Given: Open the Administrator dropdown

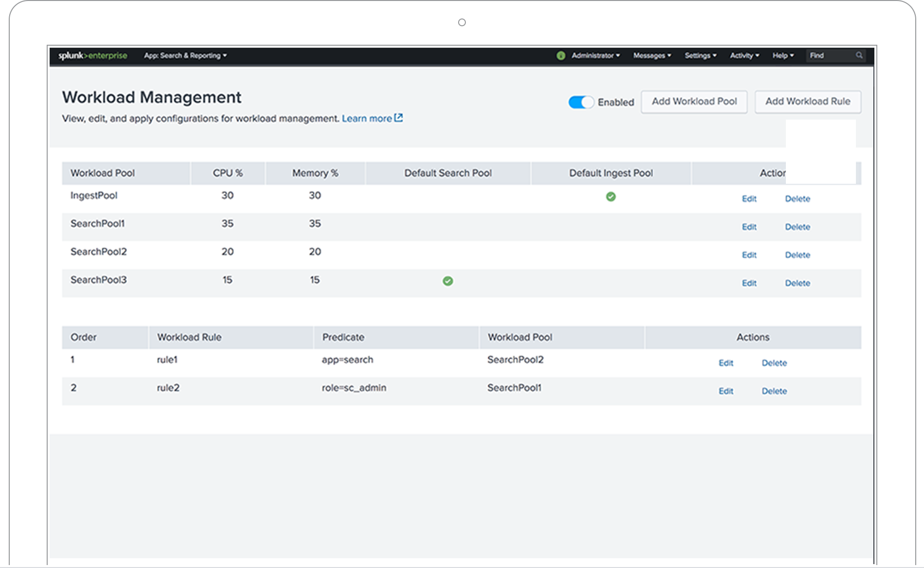Looking at the screenshot, I should tap(594, 55).
